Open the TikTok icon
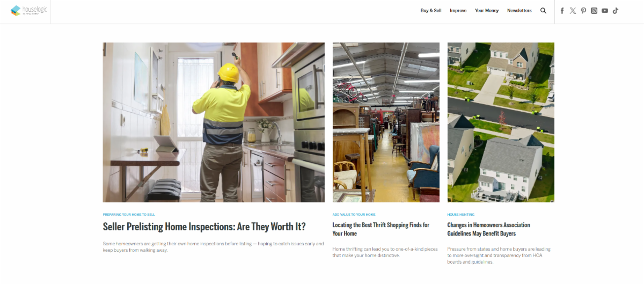Image resolution: width=644 pixels, height=285 pixels. click(616, 11)
